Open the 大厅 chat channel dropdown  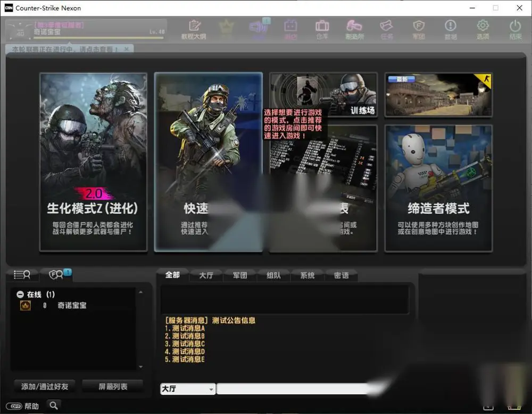(188, 388)
